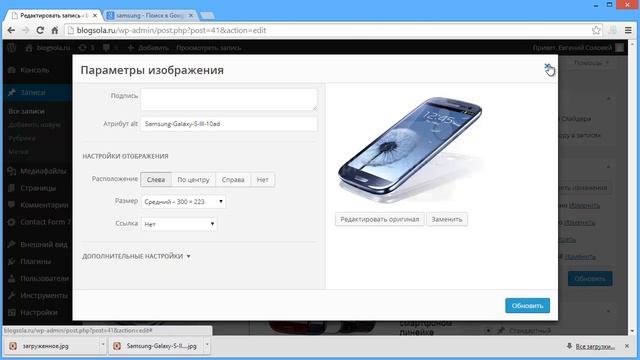The height and width of the screenshot is (360, 640).
Task: Open the Ссылка dropdown set to Нет
Action: tap(179, 224)
